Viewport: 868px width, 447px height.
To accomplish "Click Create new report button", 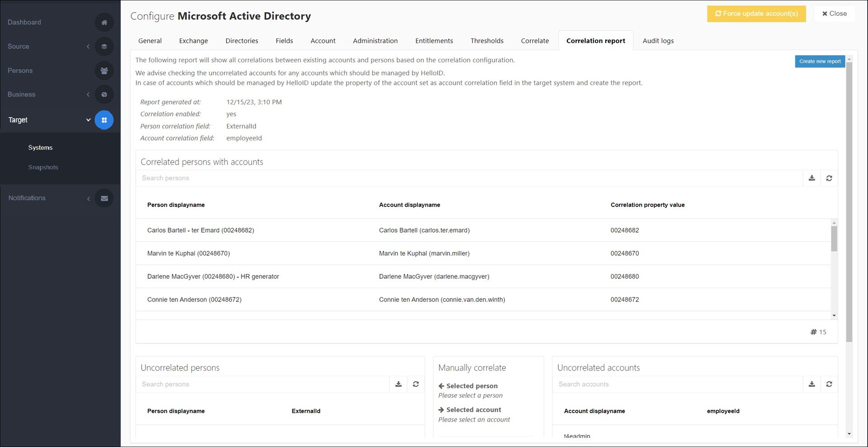I will [820, 61].
